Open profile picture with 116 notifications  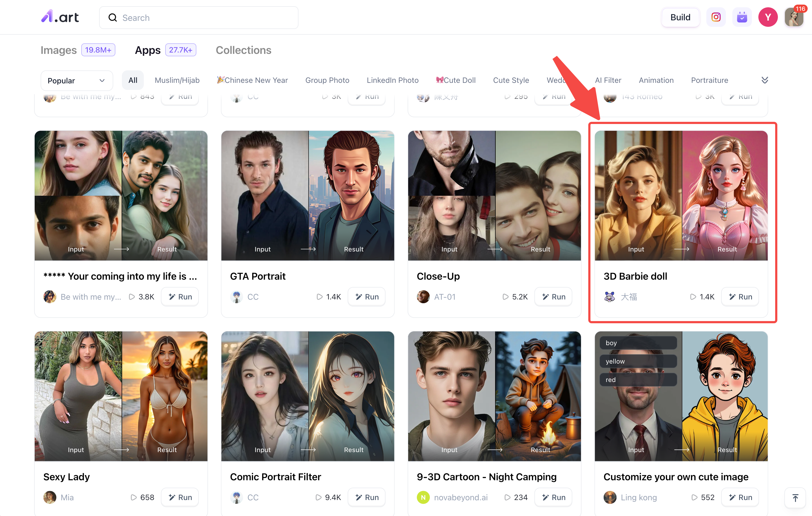click(x=794, y=17)
